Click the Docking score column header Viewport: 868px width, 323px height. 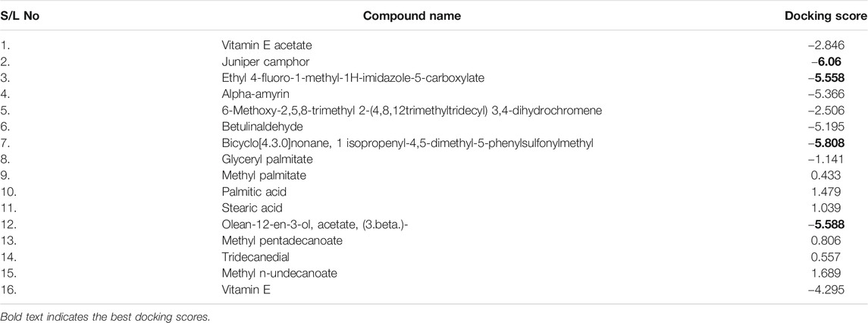click(x=826, y=16)
